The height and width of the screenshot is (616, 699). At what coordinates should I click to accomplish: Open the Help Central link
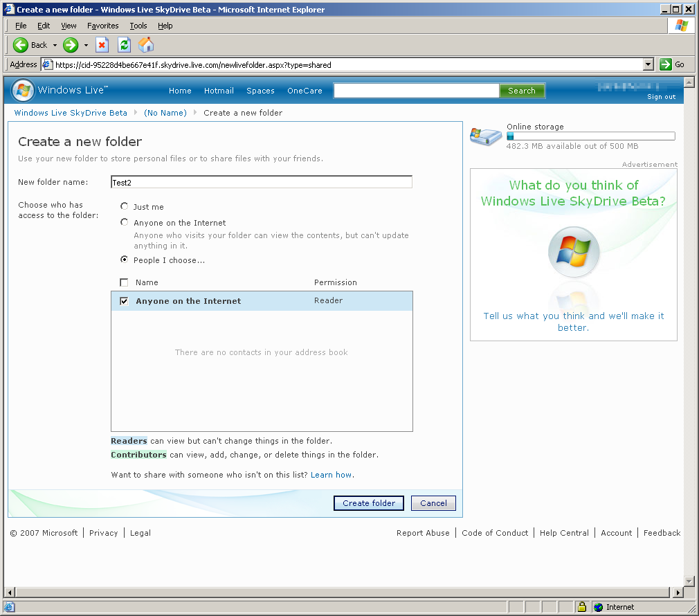(x=564, y=533)
